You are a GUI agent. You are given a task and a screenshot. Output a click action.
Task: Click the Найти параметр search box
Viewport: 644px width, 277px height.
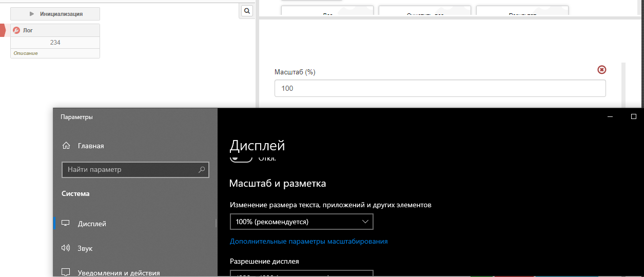135,169
